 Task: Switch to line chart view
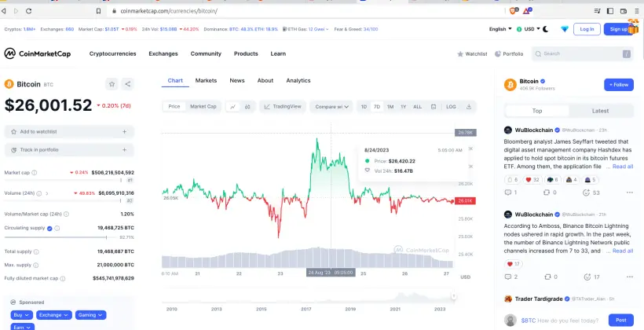pyautogui.click(x=233, y=106)
